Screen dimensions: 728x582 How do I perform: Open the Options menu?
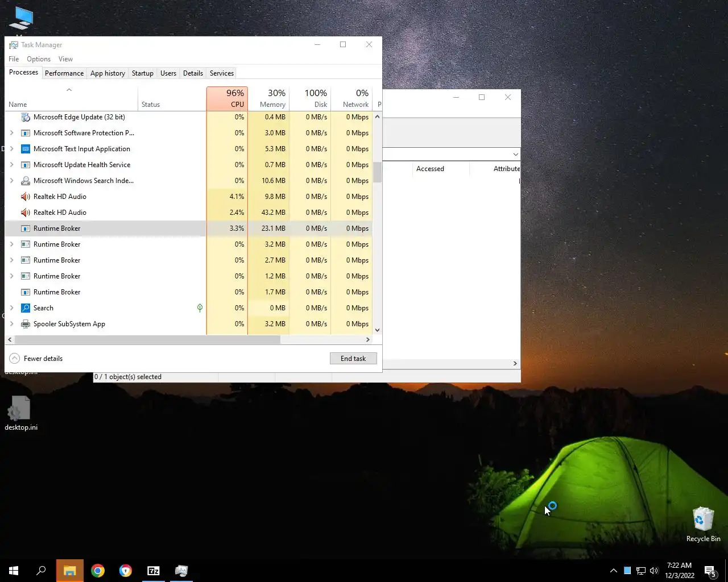[x=39, y=59]
